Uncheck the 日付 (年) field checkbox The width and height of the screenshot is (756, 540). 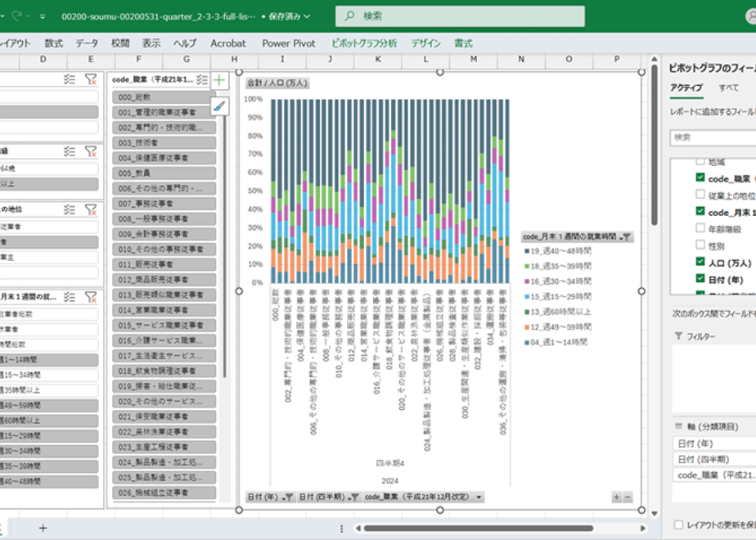[700, 278]
